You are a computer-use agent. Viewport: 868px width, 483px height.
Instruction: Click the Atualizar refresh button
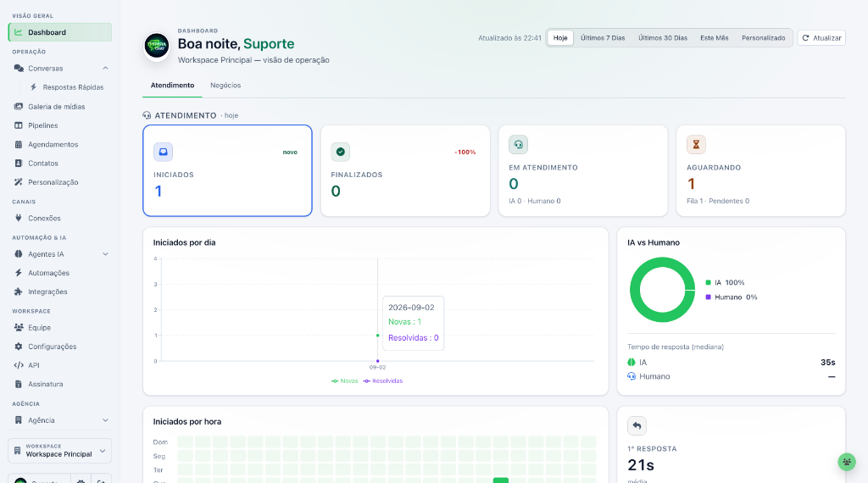[x=821, y=37]
